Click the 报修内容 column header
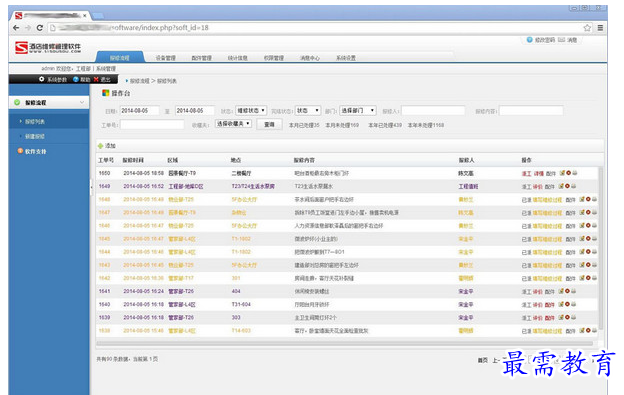 click(304, 160)
